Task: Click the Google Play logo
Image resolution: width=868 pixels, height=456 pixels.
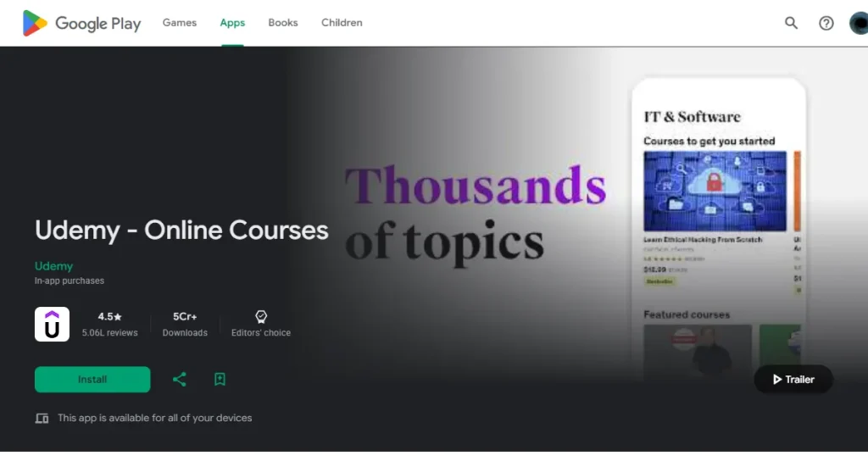Action: 81,23
